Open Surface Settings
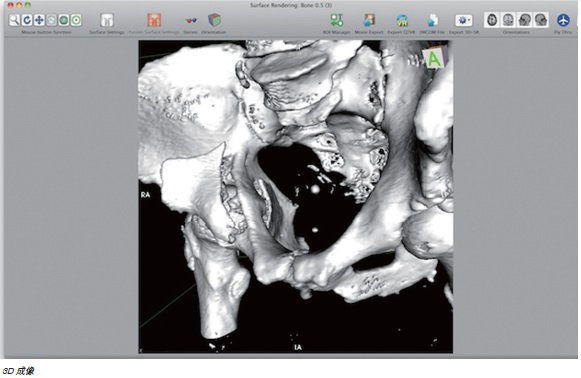This screenshot has height=378, width=581. coord(107,20)
